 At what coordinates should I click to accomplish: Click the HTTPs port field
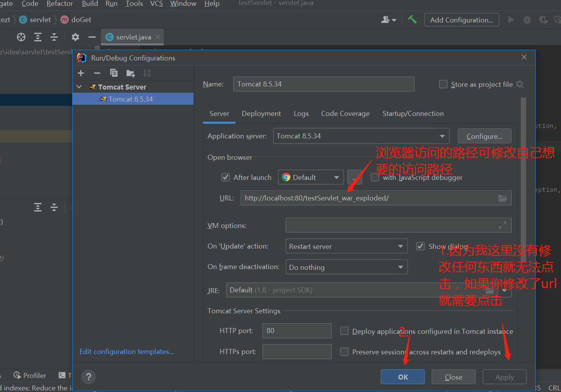[297, 352]
